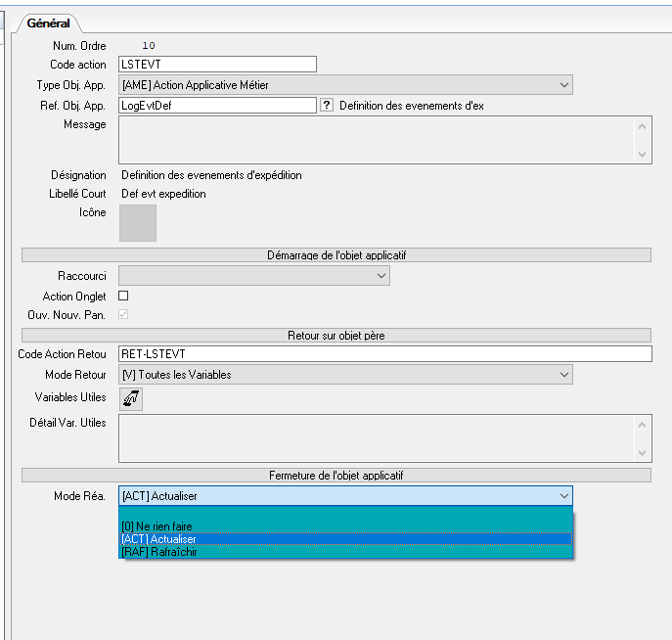Expand the Type Obj. App. dropdown
The image size is (672, 640).
563,85
